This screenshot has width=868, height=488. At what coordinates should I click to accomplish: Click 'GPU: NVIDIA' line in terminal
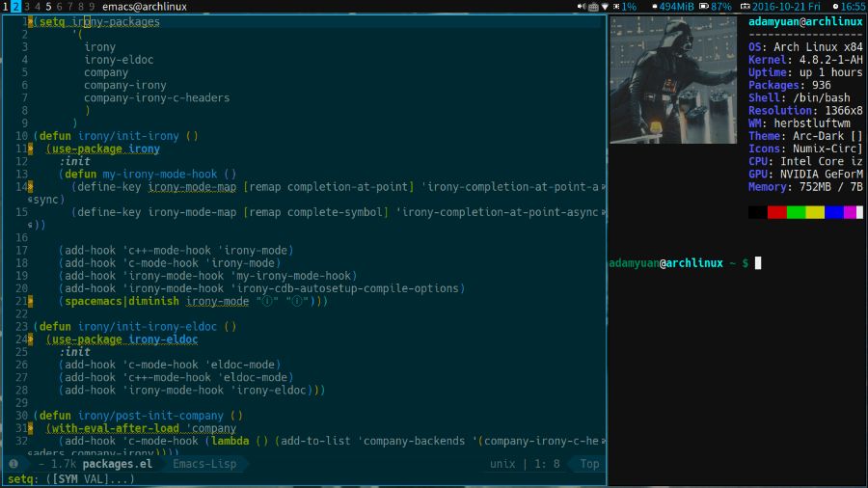805,175
